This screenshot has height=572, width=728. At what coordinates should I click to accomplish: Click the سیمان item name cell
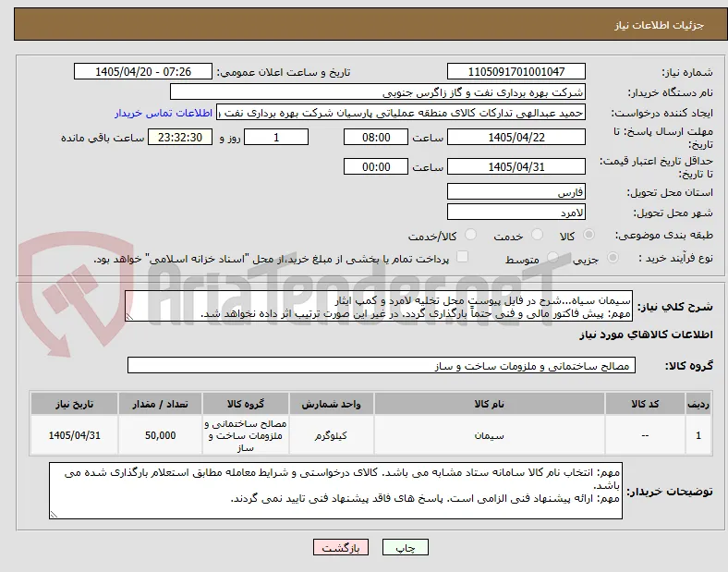[x=490, y=435]
